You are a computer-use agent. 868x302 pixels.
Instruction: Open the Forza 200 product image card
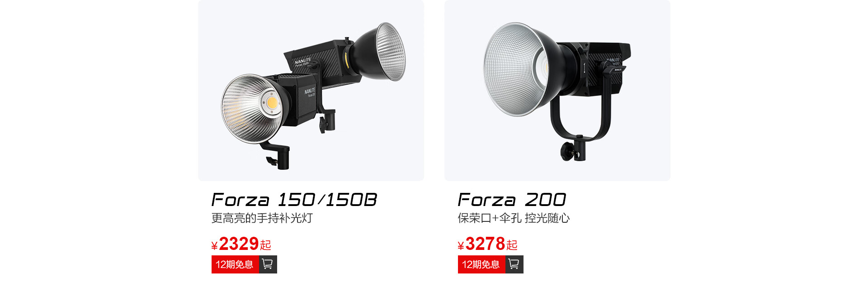557,91
